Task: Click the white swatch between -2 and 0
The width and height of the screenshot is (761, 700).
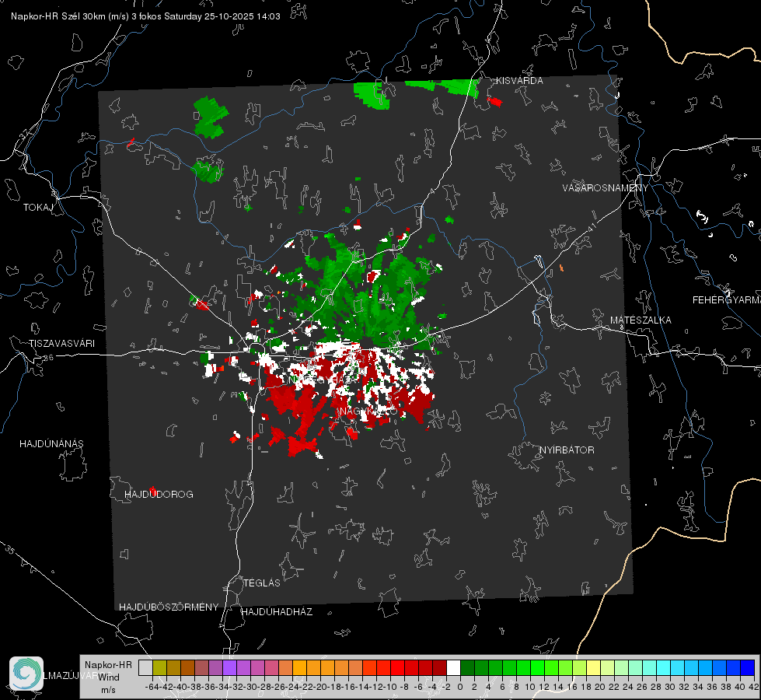Action: [x=453, y=667]
